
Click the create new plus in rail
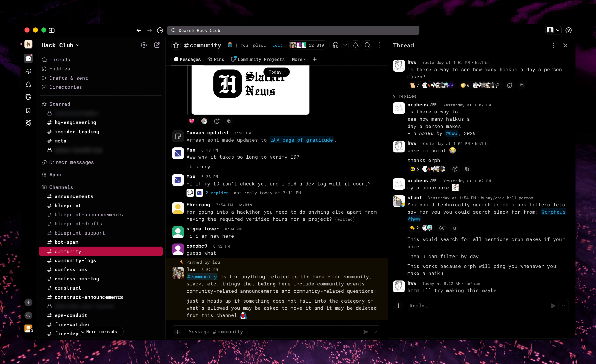(28, 302)
